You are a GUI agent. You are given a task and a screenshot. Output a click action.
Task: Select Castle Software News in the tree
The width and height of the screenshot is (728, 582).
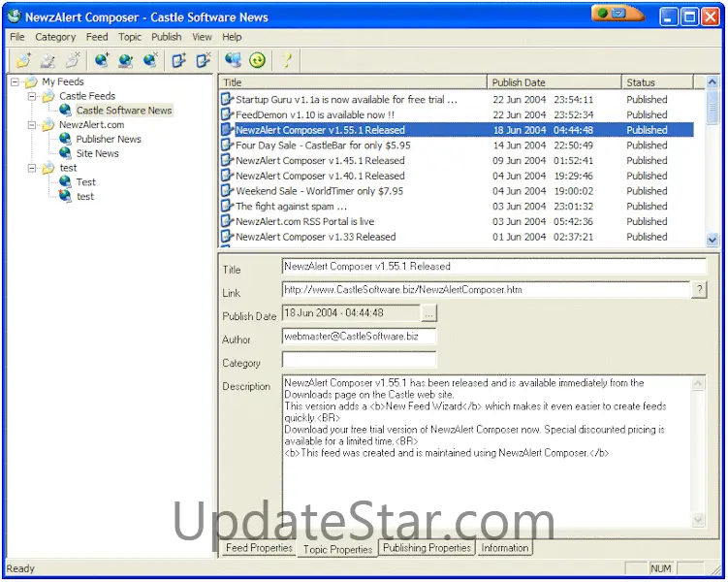point(123,110)
